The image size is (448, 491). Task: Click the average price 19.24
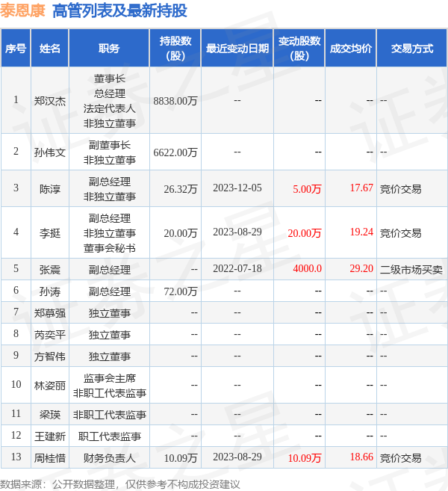361,232
